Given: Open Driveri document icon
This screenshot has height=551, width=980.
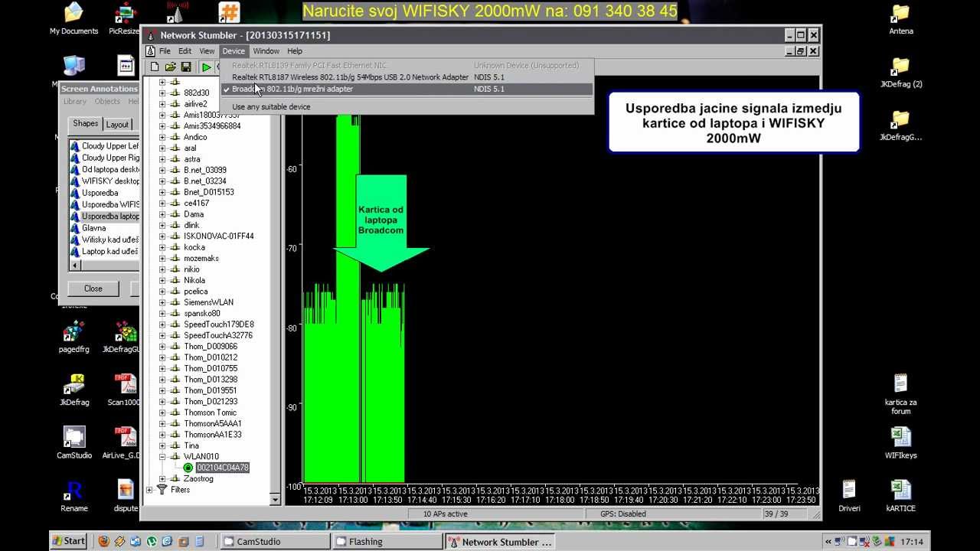Looking at the screenshot, I should pos(848,496).
